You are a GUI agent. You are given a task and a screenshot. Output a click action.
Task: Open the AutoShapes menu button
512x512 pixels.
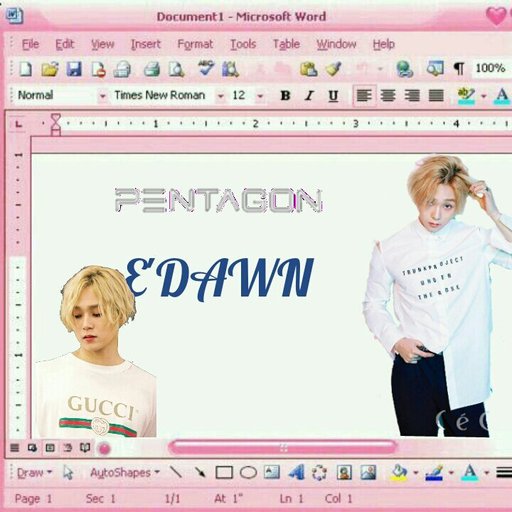click(125, 473)
